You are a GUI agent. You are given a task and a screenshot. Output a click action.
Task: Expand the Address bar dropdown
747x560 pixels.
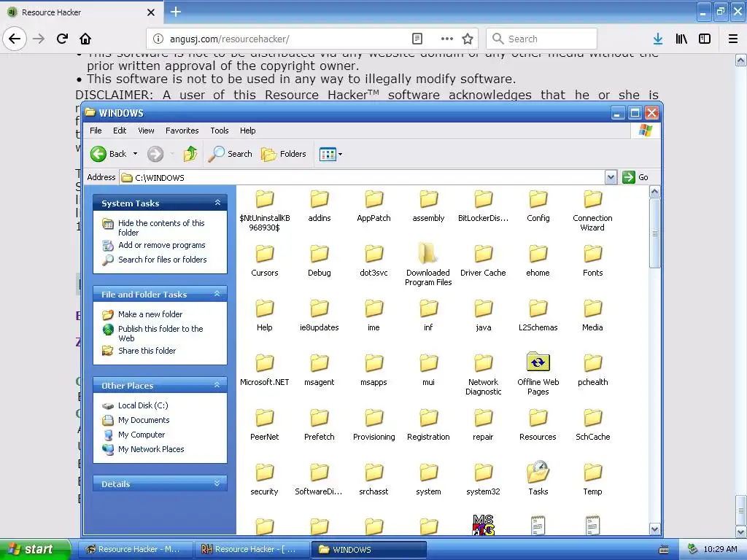611,178
